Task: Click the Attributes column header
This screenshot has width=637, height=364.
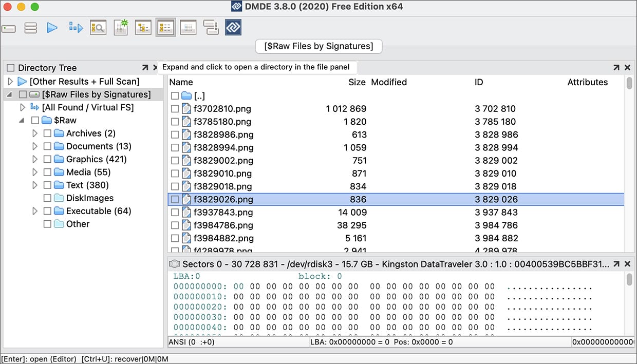Action: pyautogui.click(x=588, y=82)
